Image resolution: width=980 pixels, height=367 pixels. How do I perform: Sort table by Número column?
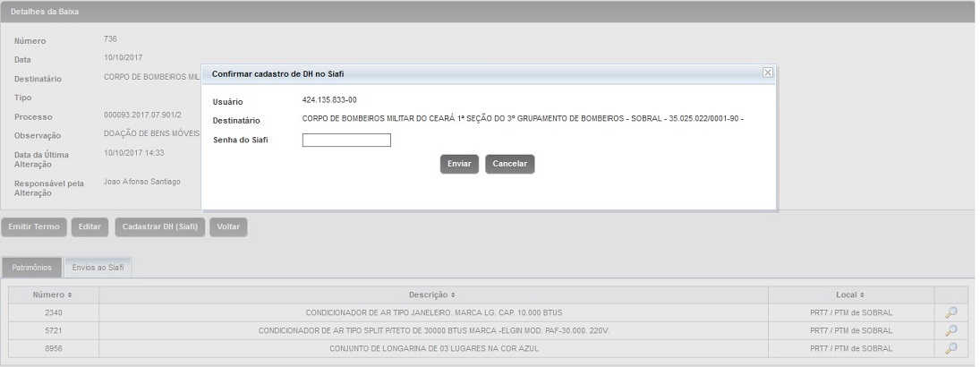pyautogui.click(x=53, y=294)
